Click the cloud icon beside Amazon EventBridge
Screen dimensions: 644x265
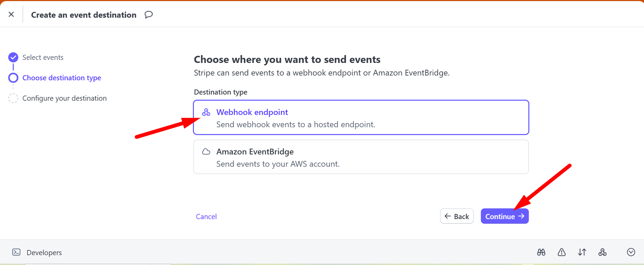click(x=206, y=152)
